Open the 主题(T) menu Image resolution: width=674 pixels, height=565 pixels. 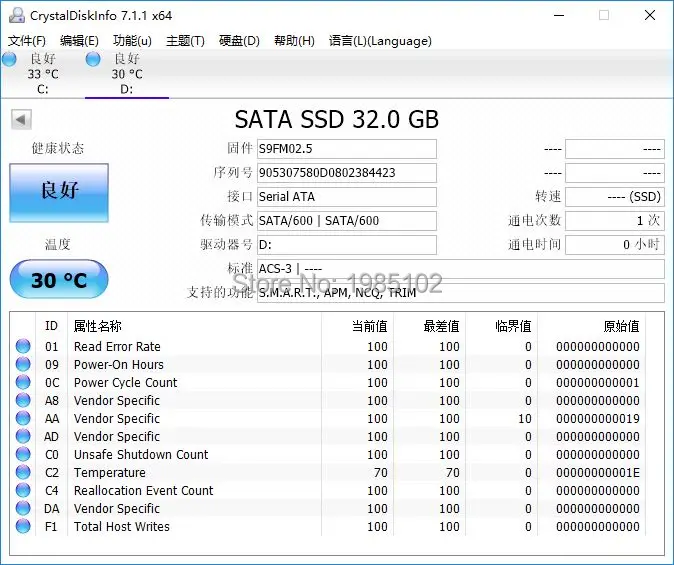click(x=185, y=41)
